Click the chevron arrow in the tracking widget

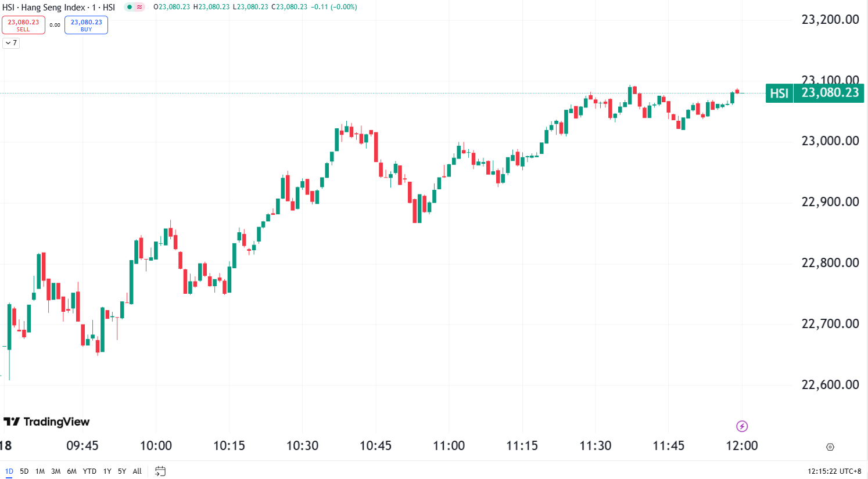(x=7, y=43)
